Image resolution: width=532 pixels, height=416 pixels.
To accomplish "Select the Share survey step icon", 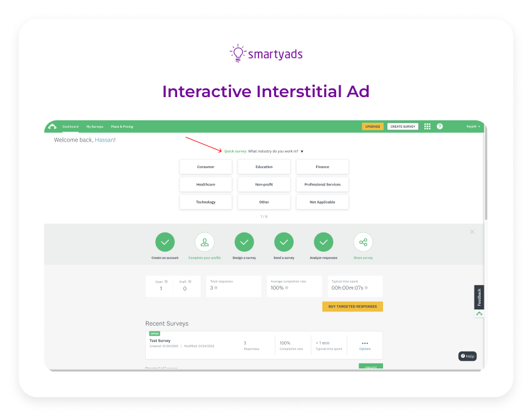I will 363,242.
